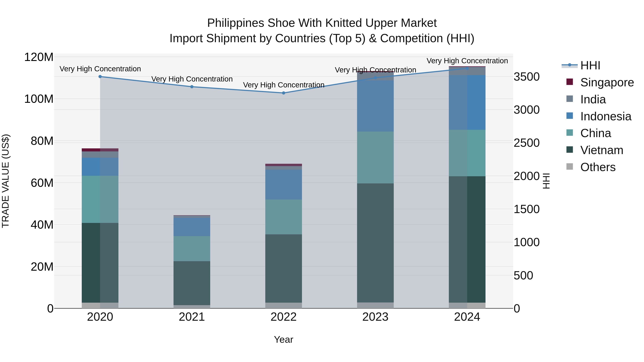Click the 1500 HHI axis tick label
Viewport: 644px width, 362px height.
[x=526, y=209]
